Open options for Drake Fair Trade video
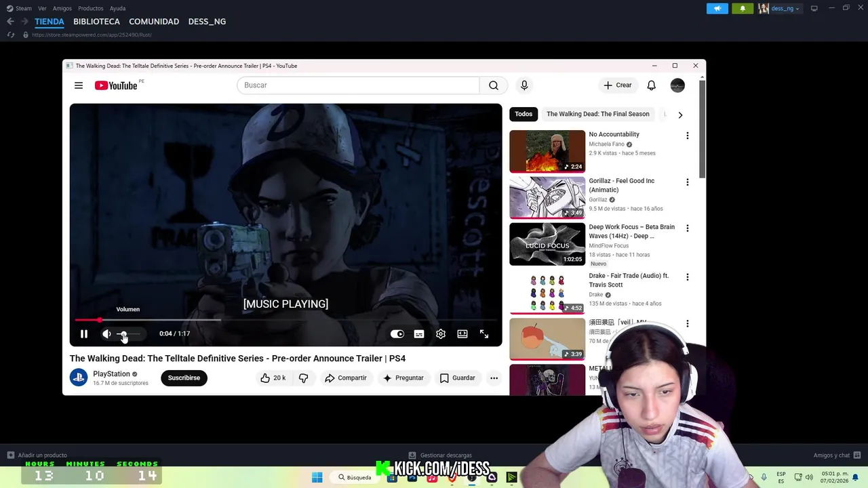868x488 pixels. click(688, 277)
